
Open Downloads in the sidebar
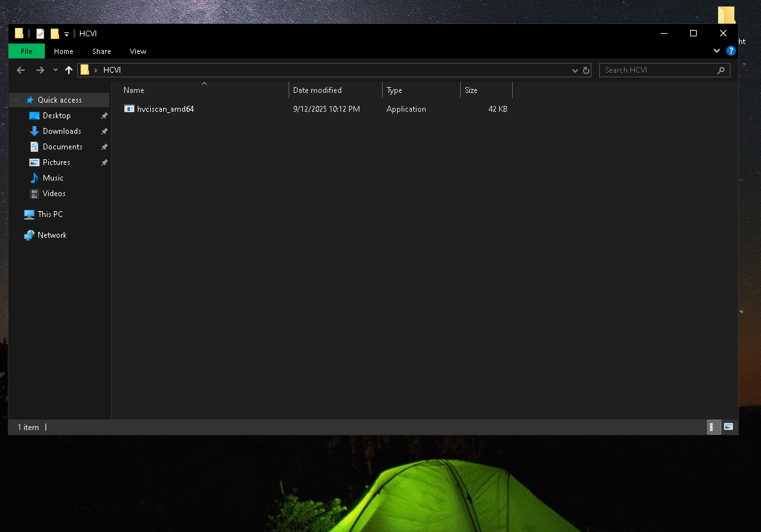62,131
